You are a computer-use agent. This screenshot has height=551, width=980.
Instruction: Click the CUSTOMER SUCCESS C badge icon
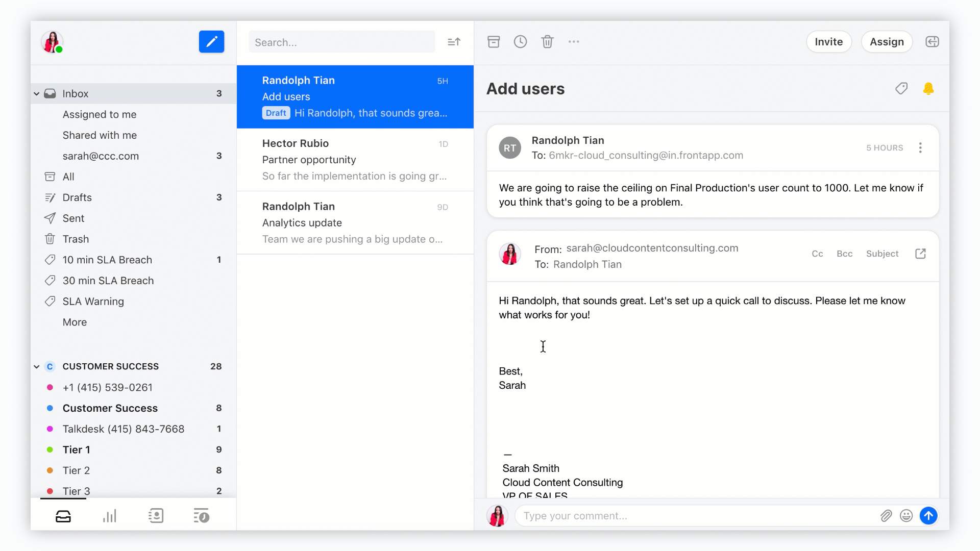coord(50,367)
